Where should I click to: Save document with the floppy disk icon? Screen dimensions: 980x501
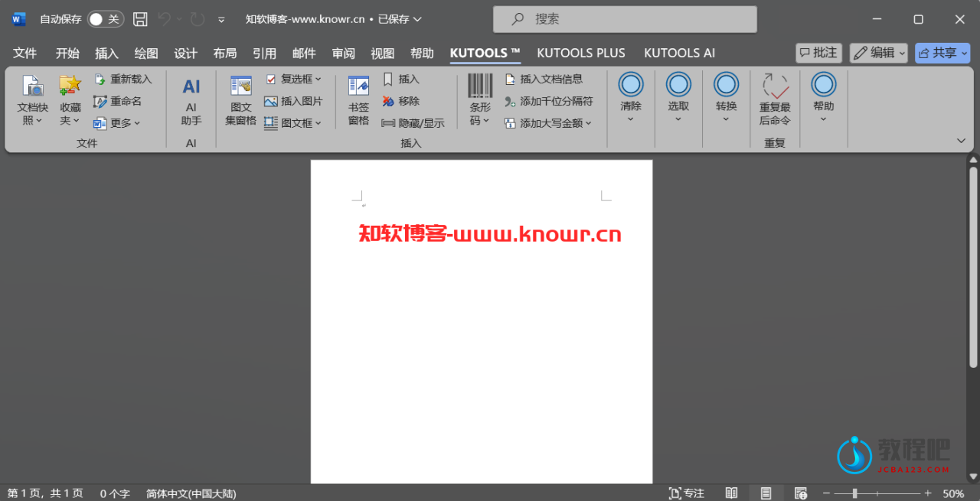(x=140, y=19)
